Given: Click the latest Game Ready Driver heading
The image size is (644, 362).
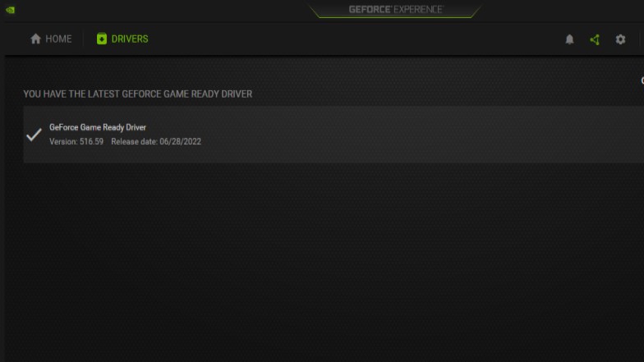Looking at the screenshot, I should coord(138,94).
